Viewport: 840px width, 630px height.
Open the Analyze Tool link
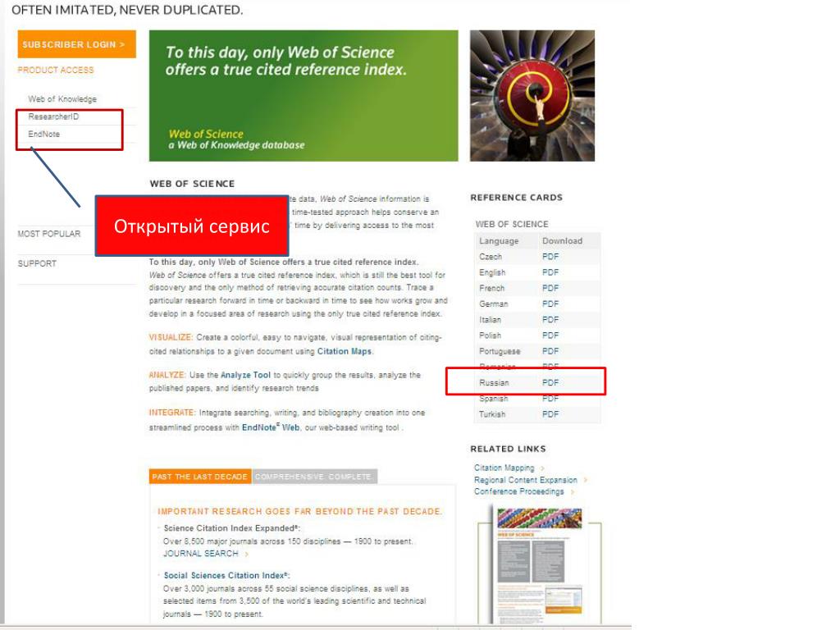tap(245, 375)
